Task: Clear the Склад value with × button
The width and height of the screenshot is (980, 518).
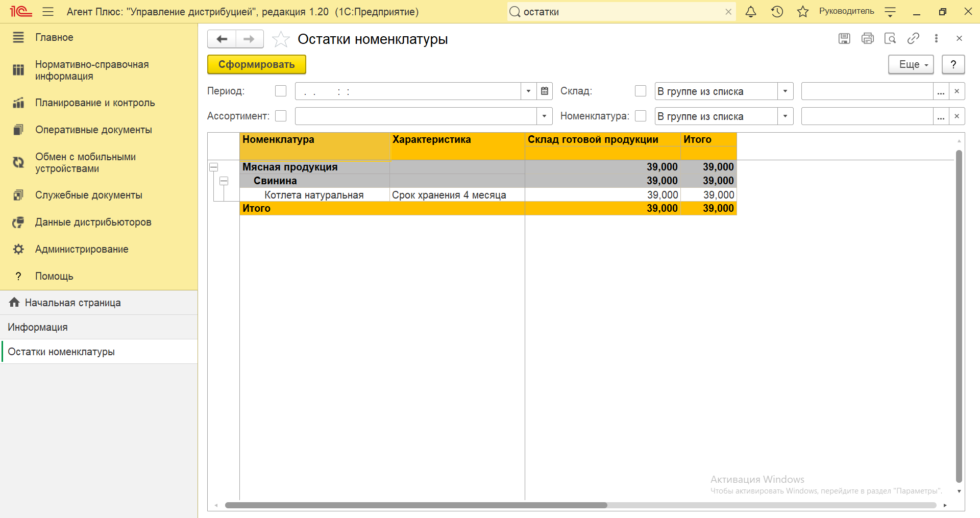Action: 957,91
